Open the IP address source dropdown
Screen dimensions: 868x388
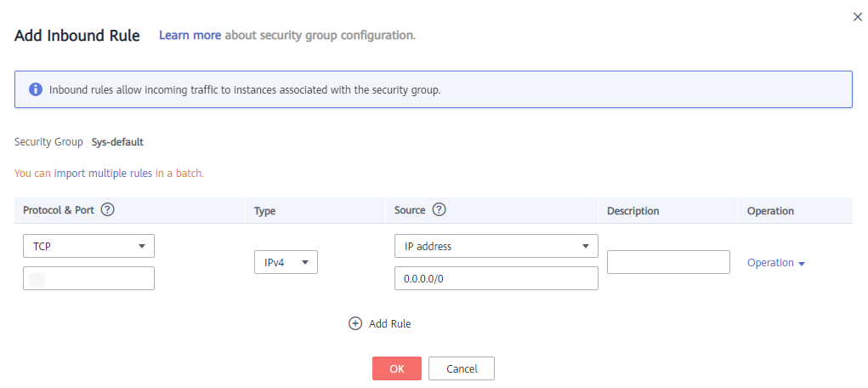496,246
